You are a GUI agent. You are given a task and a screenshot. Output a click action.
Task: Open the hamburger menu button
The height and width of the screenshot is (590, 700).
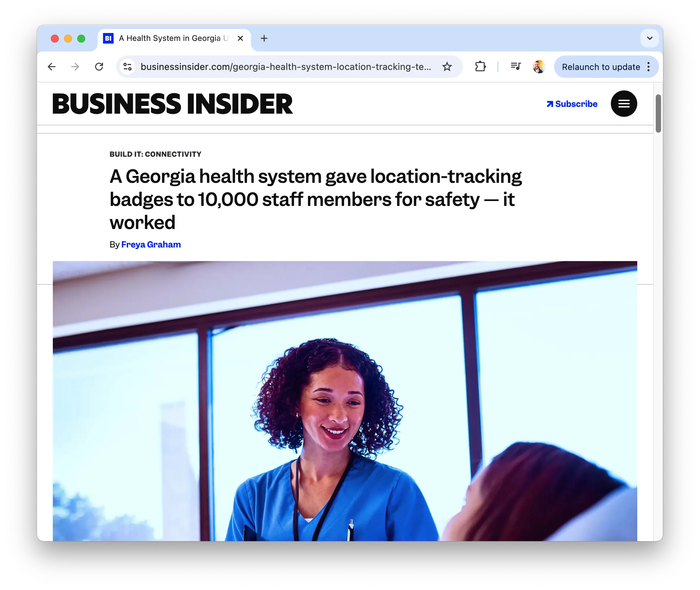(x=624, y=104)
